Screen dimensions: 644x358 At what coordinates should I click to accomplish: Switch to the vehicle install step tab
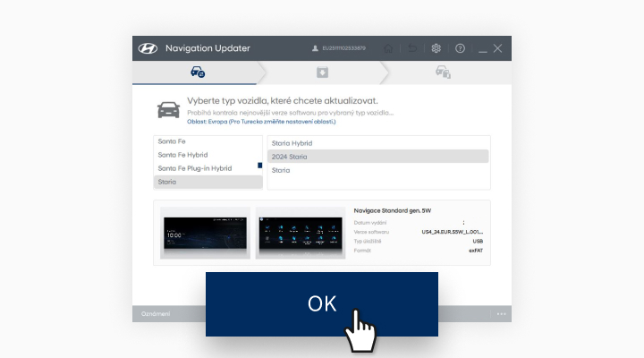click(443, 72)
